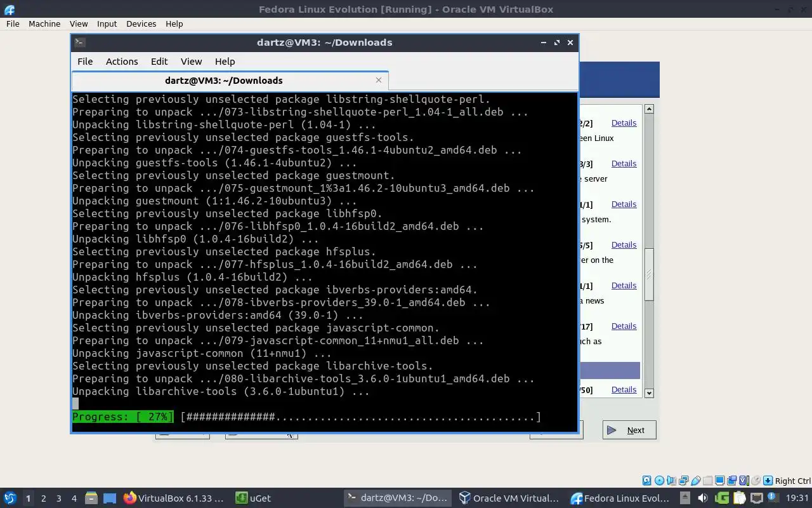The image size is (812, 508).
Task: Click the VirtualBox hard disk activity indicator
Action: [647, 481]
